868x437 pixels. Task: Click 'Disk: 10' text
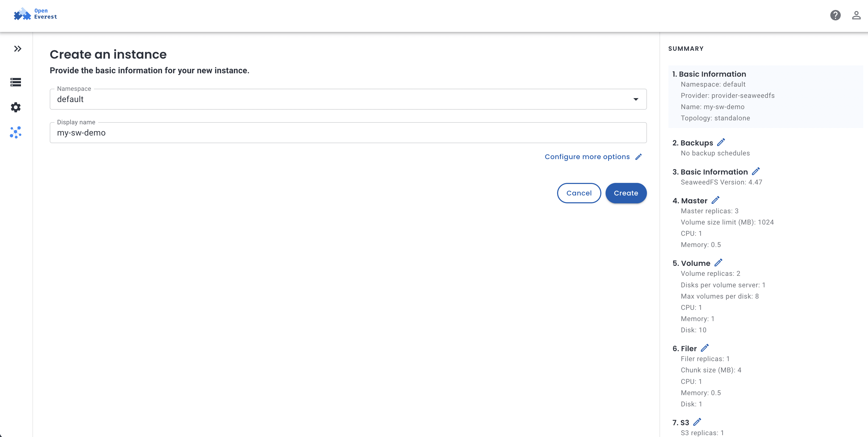(x=694, y=330)
